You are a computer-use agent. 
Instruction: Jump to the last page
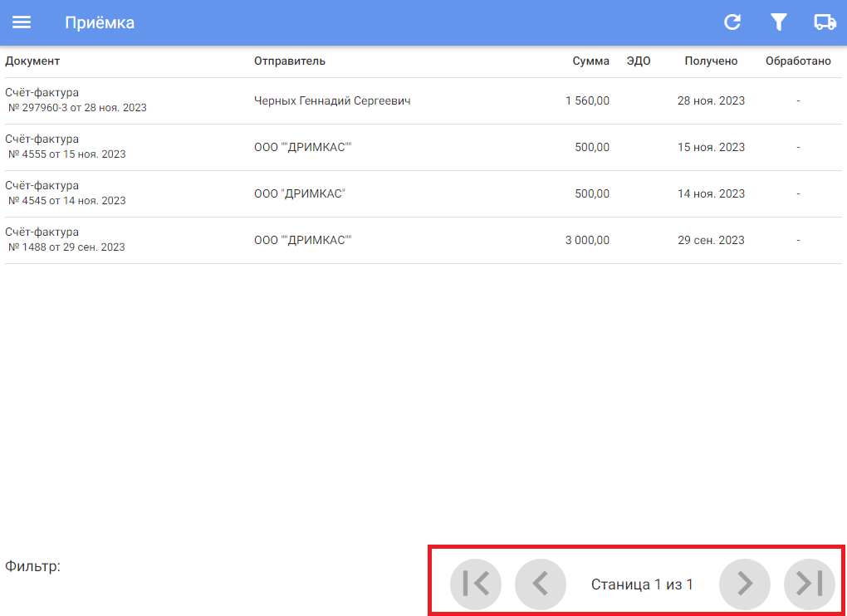pyautogui.click(x=810, y=584)
